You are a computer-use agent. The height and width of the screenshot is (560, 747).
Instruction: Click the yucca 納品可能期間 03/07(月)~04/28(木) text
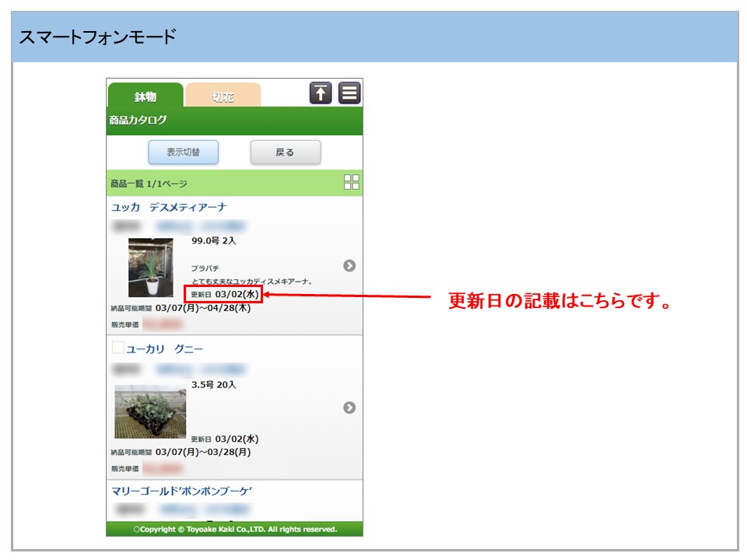pyautogui.click(x=181, y=308)
